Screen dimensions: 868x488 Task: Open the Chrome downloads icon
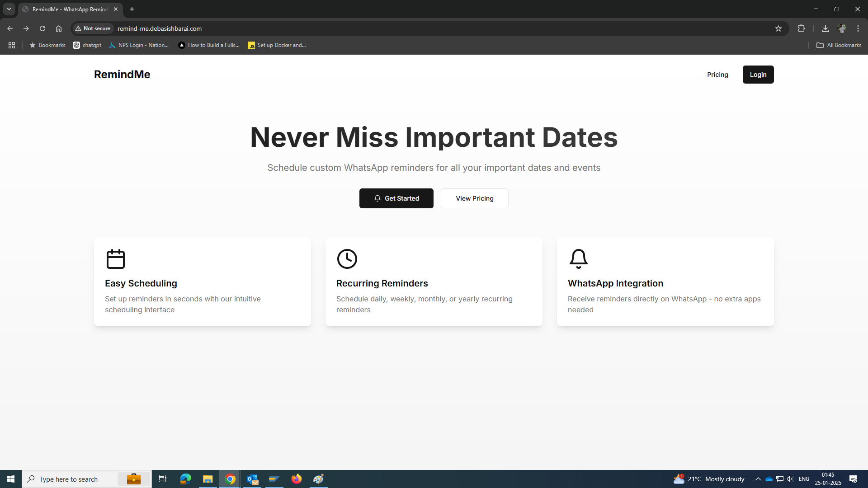click(x=825, y=28)
